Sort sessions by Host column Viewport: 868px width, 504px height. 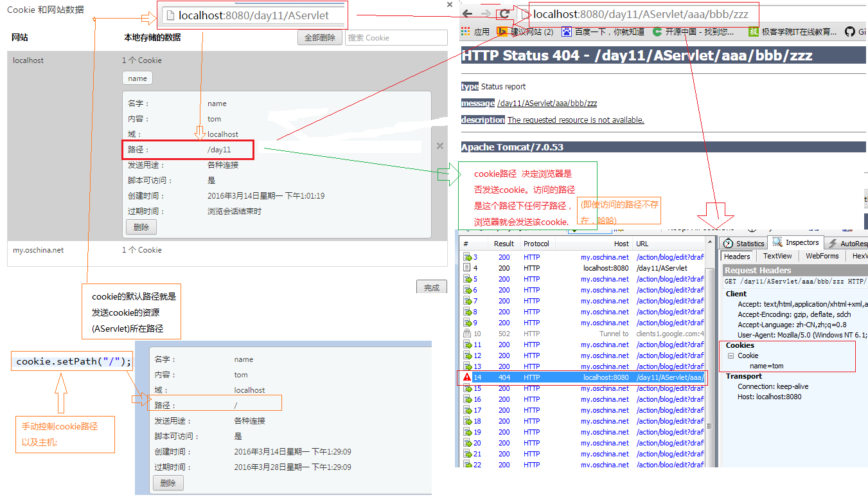click(x=594, y=244)
